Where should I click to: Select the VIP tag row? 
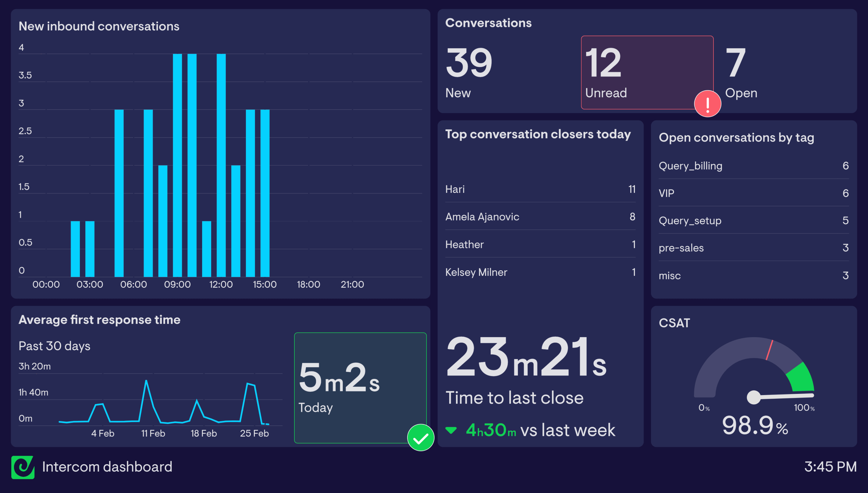point(754,193)
